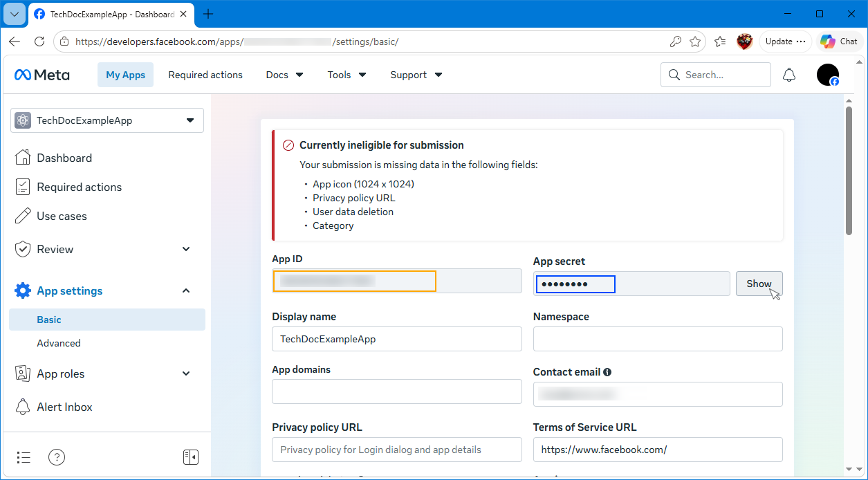Click the browser tab actions chevron icon
Viewport: 868px width, 480px height.
(x=15, y=14)
